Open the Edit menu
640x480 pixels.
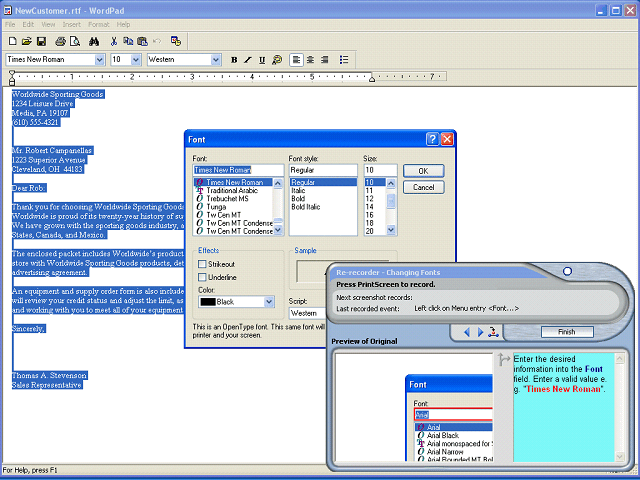pos(28,24)
